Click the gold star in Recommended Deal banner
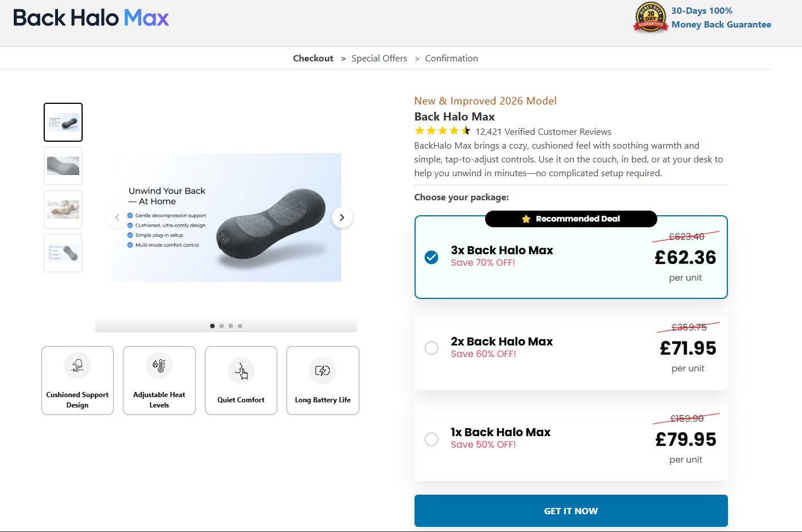The width and height of the screenshot is (802, 532). [526, 219]
